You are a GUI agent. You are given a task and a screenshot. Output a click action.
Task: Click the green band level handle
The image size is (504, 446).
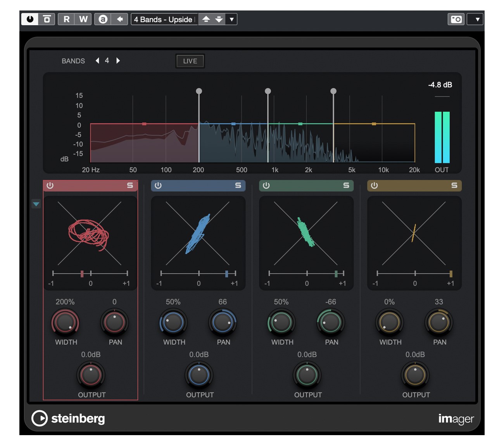[x=300, y=124]
